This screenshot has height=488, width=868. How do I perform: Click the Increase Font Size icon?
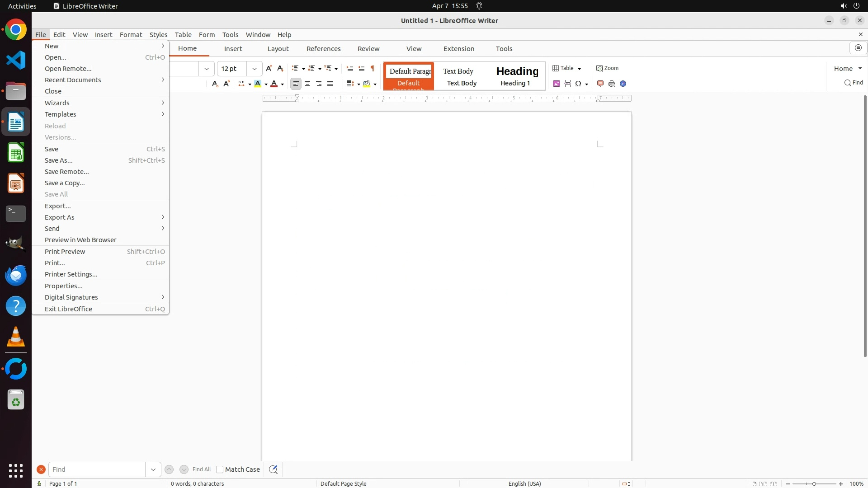pyautogui.click(x=269, y=68)
